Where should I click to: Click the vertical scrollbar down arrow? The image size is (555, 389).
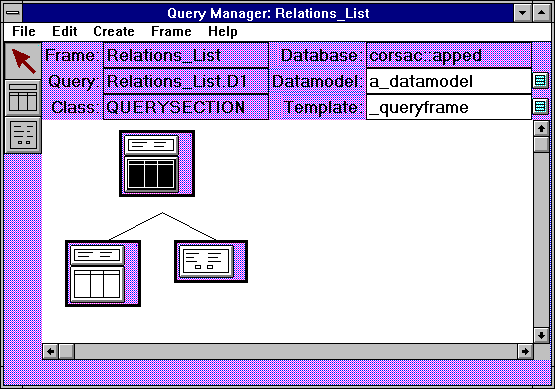pyautogui.click(x=541, y=335)
